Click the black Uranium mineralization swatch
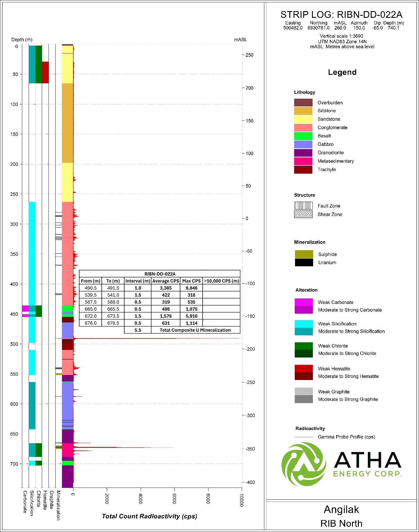This screenshot has height=532, width=419. pyautogui.click(x=304, y=262)
